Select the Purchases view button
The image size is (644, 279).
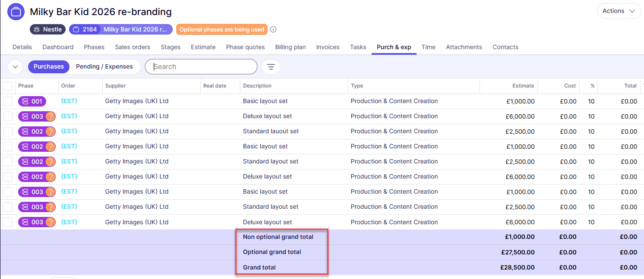tap(49, 67)
